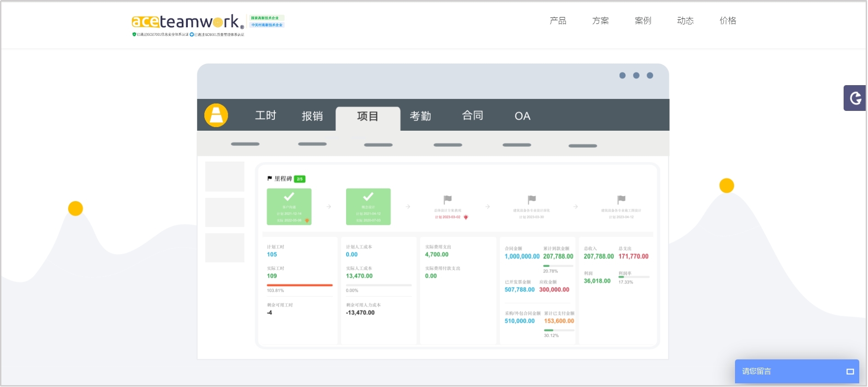Open the 案例 navigation menu
The width and height of the screenshot is (868, 387).
click(x=642, y=21)
